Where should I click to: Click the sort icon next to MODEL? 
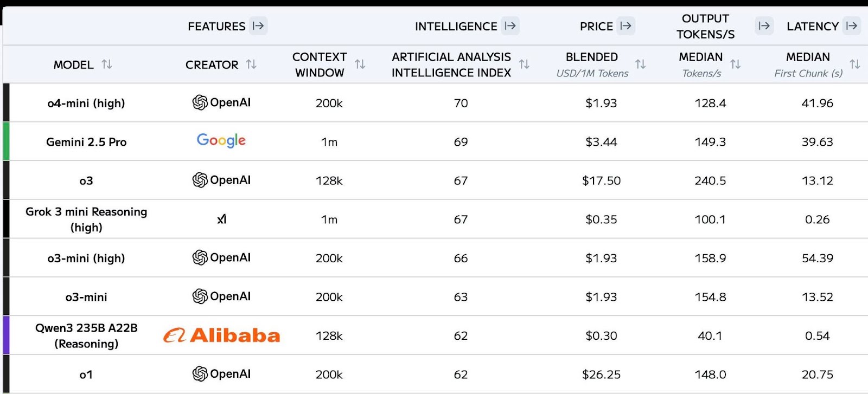tap(107, 64)
